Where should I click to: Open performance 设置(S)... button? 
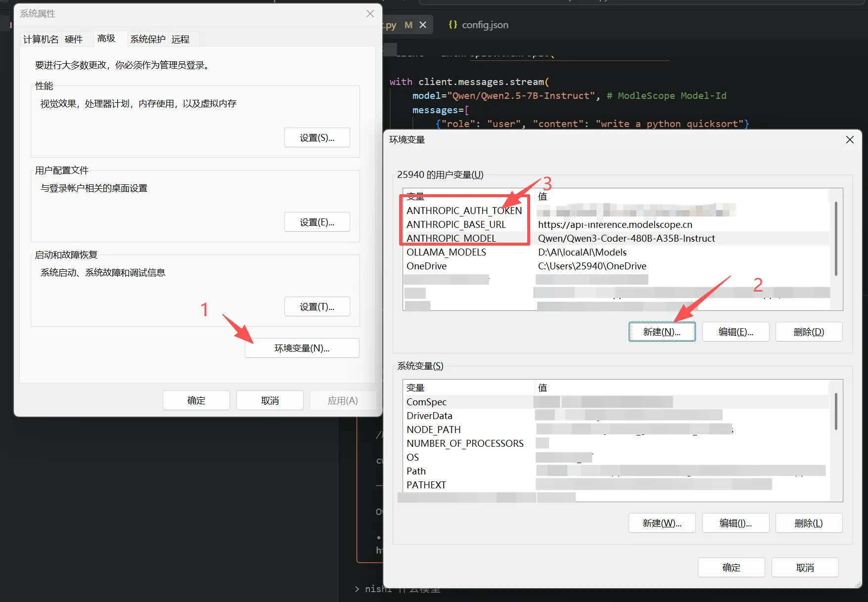[317, 137]
